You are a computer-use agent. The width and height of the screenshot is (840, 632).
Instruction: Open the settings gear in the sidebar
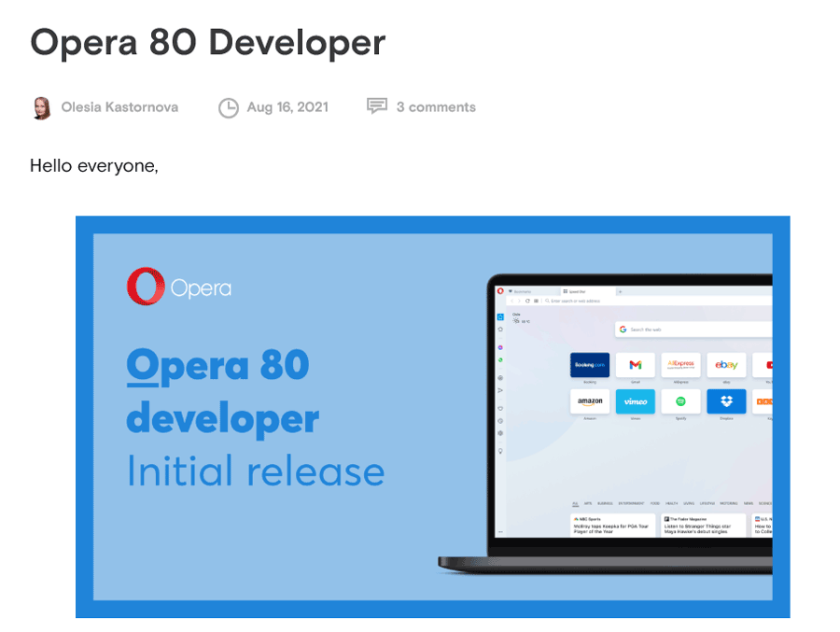(499, 434)
